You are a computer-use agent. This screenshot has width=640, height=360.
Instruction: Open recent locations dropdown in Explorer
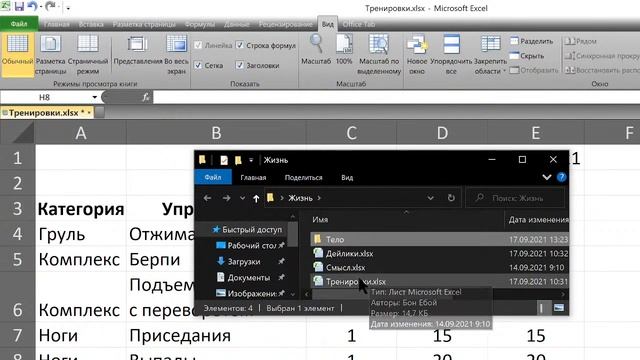242,198
